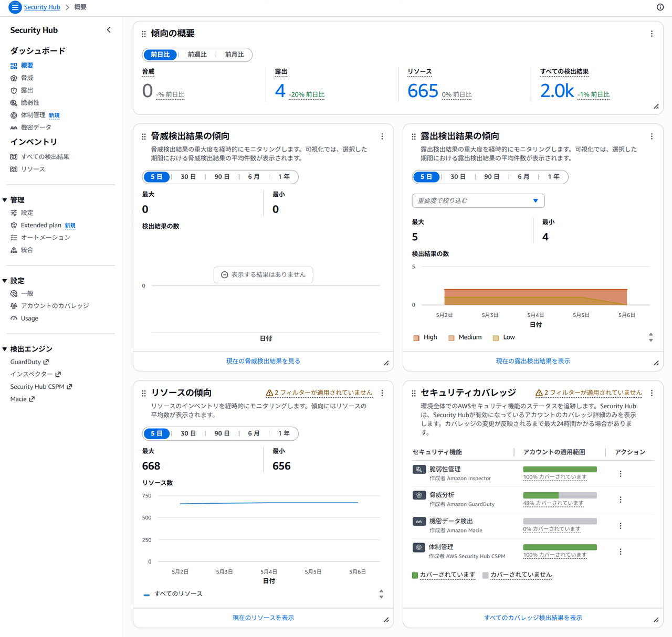Collapse the Security Hub side panel
Viewport: 672px width, 637px height.
click(109, 30)
